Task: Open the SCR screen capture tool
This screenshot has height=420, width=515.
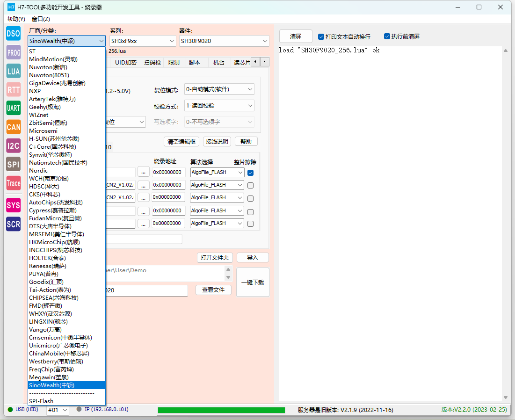Action: click(14, 224)
